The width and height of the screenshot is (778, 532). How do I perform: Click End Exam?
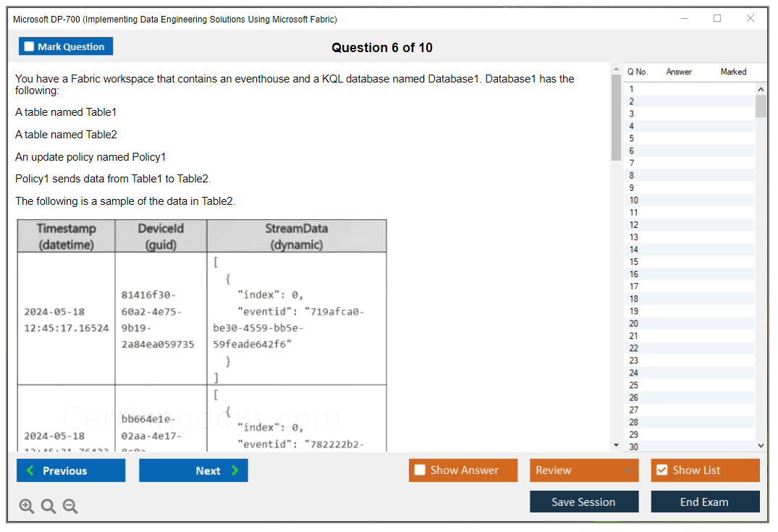705,502
